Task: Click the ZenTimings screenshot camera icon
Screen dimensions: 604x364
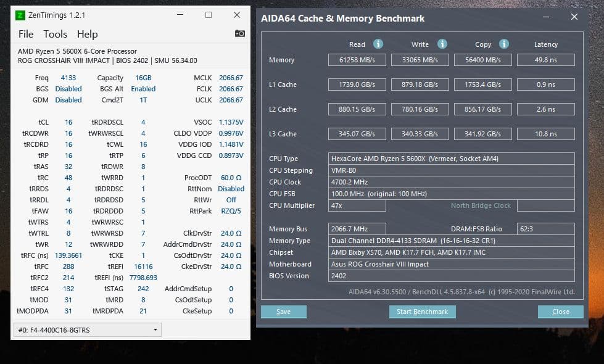Action: 239,33
